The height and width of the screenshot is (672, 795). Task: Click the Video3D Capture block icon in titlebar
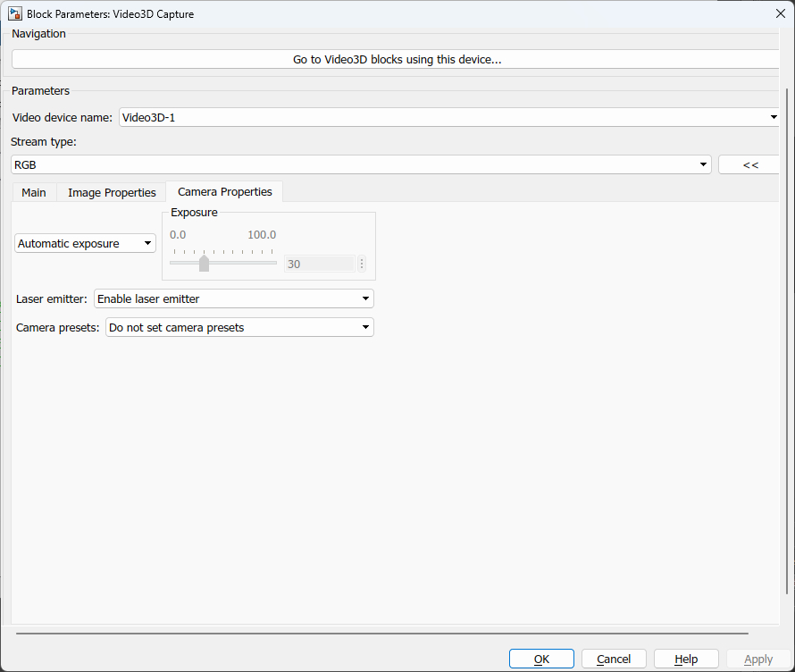[x=13, y=13]
